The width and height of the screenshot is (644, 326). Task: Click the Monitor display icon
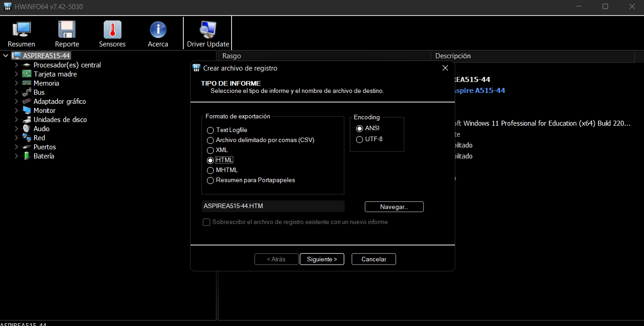click(27, 111)
